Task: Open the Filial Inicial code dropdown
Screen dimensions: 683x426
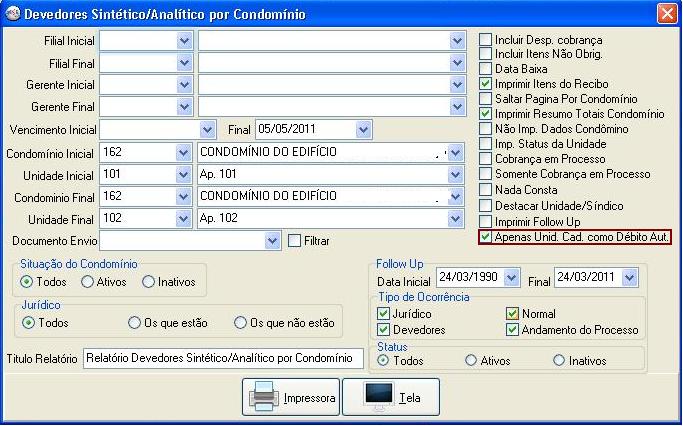Action: [183, 40]
